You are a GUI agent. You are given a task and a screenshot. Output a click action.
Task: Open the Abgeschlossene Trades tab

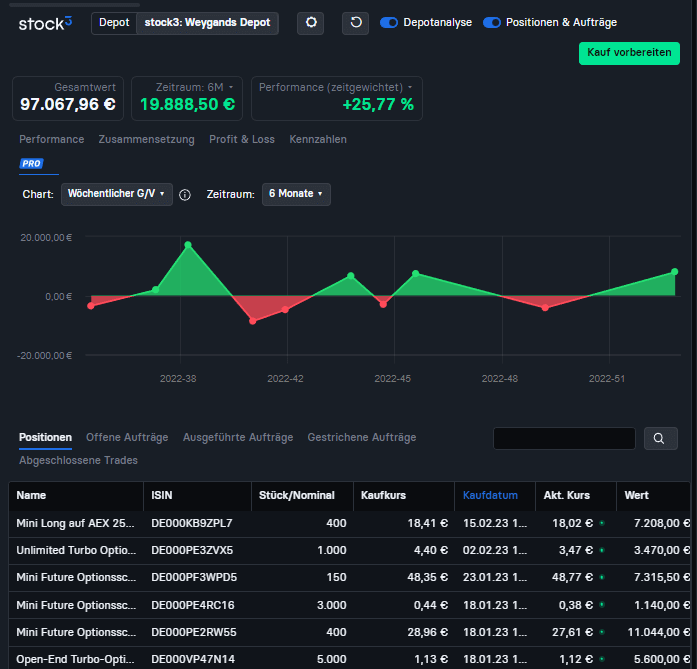78,460
